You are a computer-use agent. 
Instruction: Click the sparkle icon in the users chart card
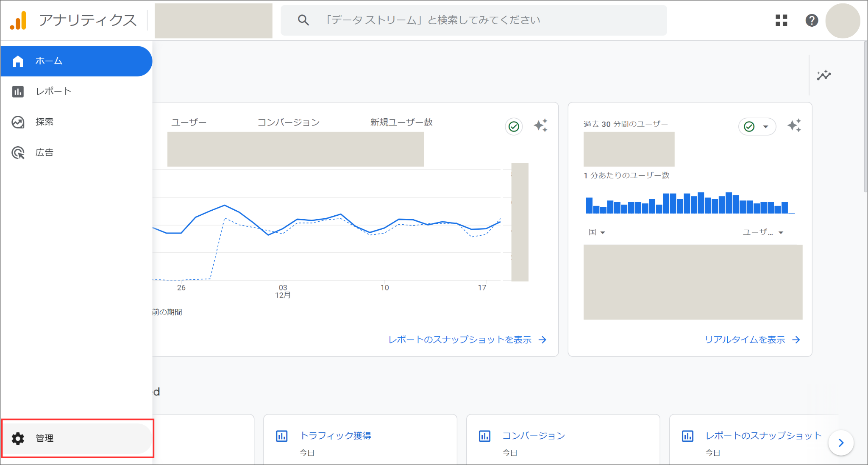pos(541,125)
